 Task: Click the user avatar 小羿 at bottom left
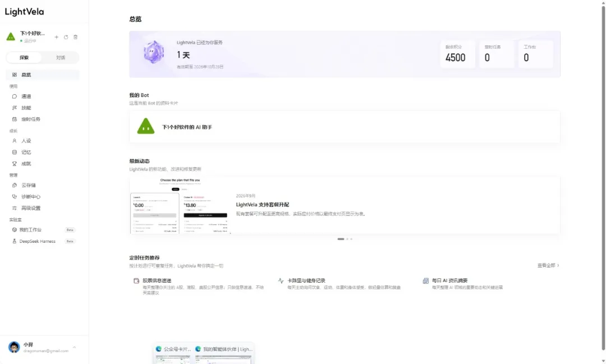pos(14,347)
